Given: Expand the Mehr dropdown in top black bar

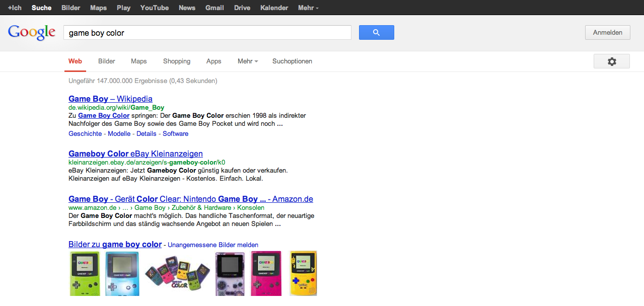Looking at the screenshot, I should point(308,8).
